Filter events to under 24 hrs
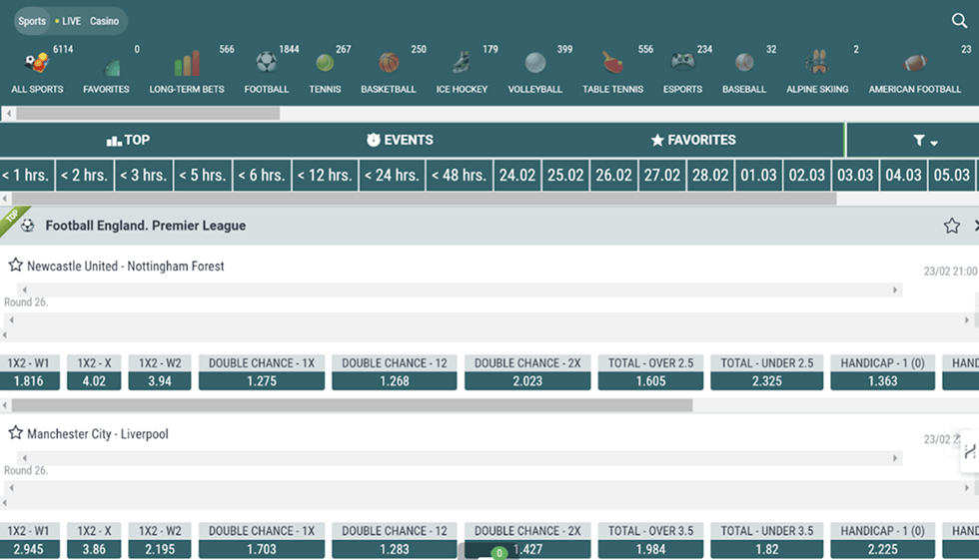The height and width of the screenshot is (560, 979). [x=392, y=176]
